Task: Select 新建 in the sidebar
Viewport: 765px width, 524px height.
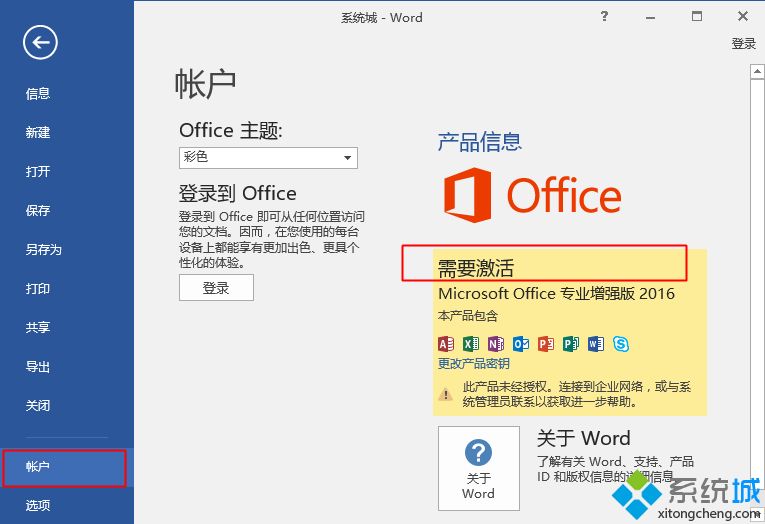Action: 38,133
